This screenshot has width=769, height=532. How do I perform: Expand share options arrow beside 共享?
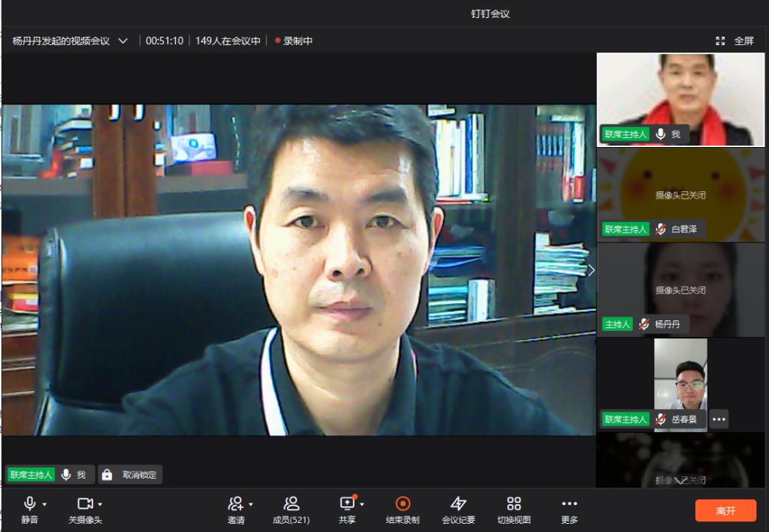[362, 504]
